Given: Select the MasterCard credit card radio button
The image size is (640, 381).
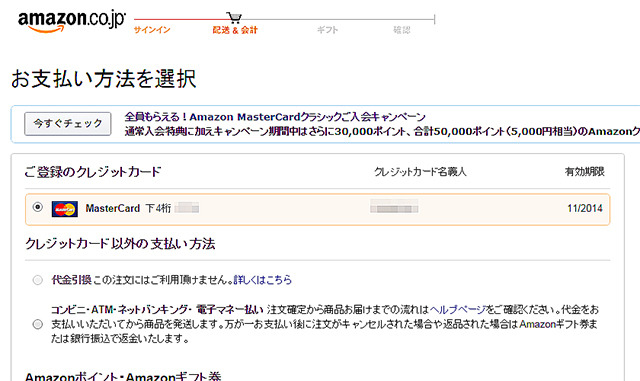Looking at the screenshot, I should [38, 207].
